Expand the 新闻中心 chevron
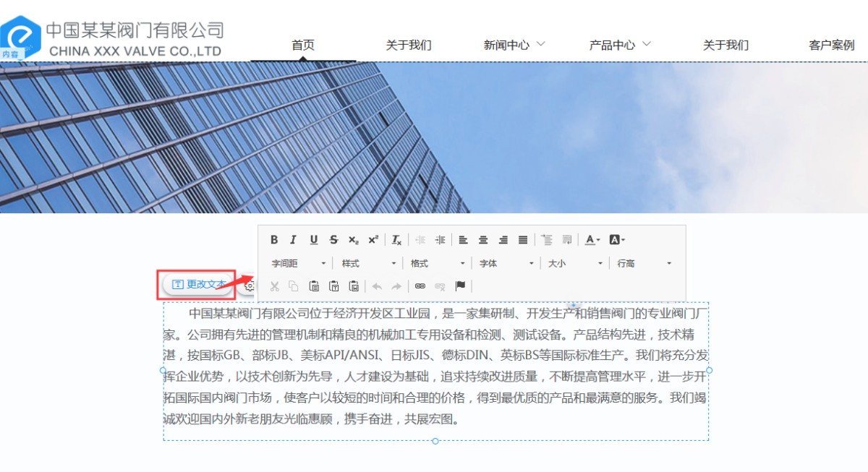The height and width of the screenshot is (472, 868). (540, 44)
